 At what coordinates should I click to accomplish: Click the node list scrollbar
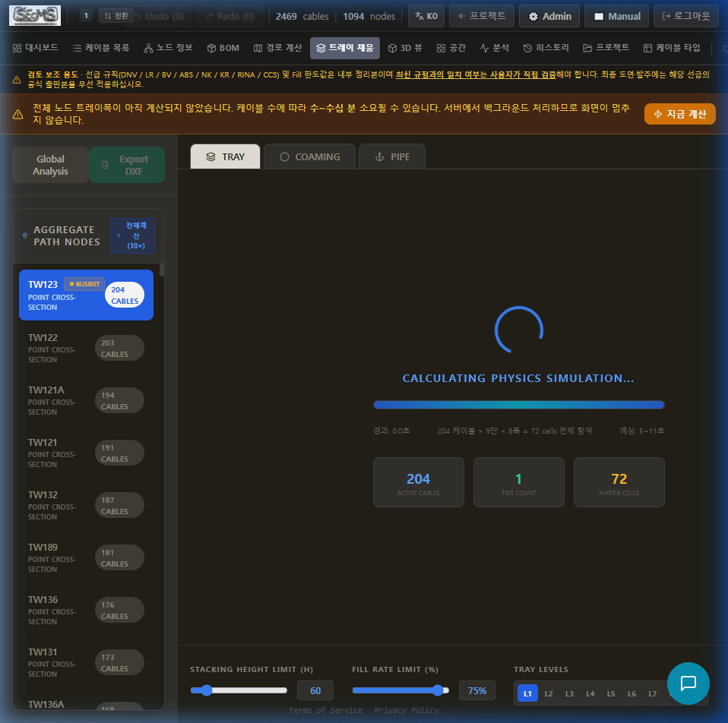point(162,270)
